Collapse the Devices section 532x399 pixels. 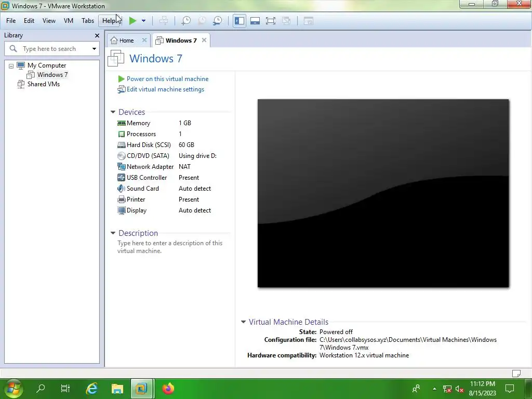pos(113,112)
